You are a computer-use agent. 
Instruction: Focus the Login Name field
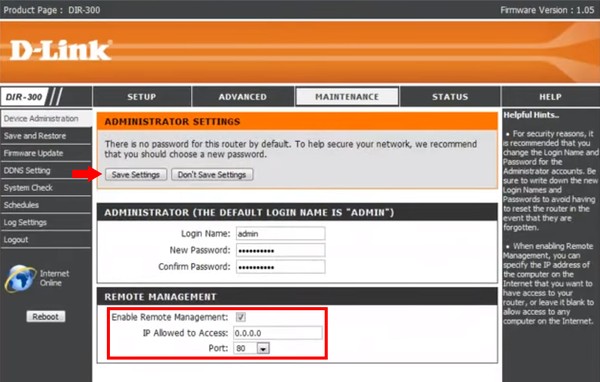point(280,233)
